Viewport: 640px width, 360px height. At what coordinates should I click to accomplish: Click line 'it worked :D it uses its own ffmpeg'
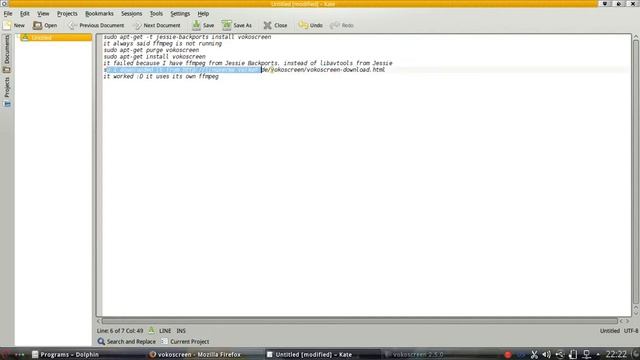tap(161, 76)
